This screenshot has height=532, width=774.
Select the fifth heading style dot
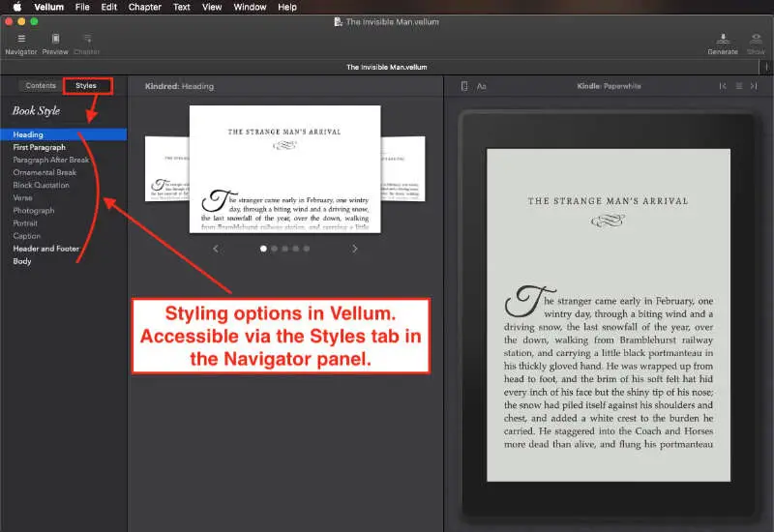pos(307,249)
